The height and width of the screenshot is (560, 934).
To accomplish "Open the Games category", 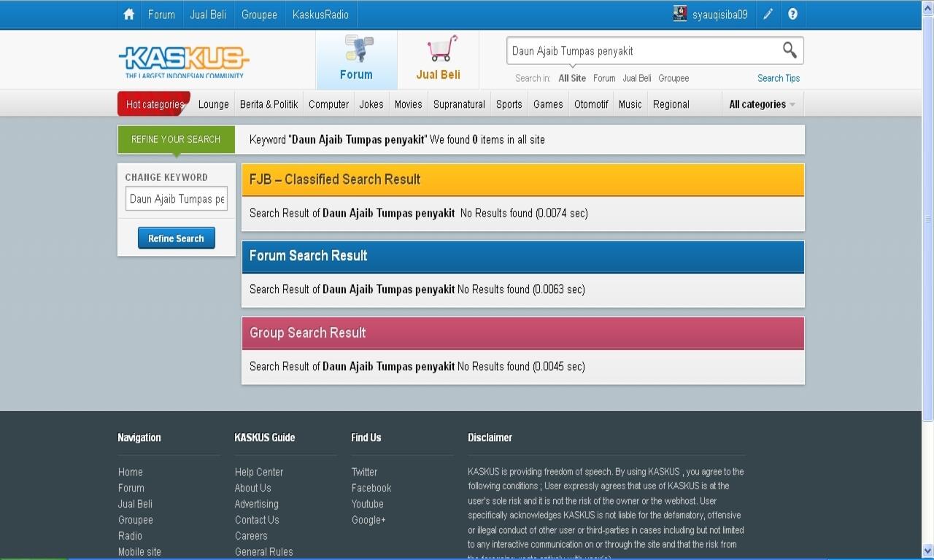I will coord(548,104).
